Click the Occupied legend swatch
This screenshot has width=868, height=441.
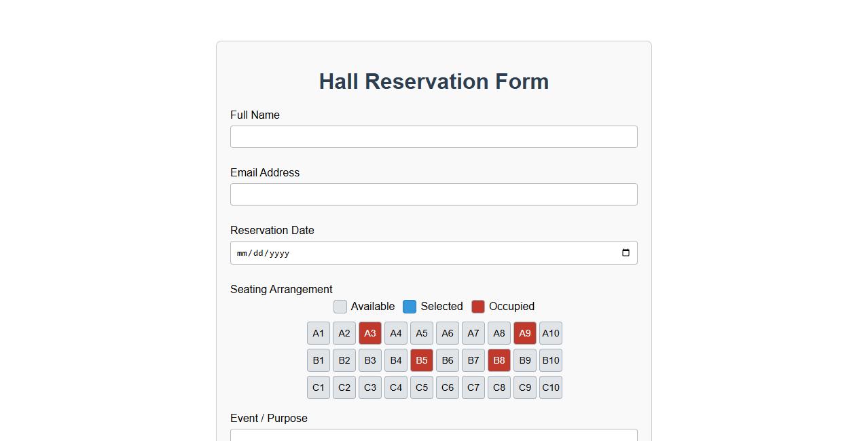click(477, 306)
